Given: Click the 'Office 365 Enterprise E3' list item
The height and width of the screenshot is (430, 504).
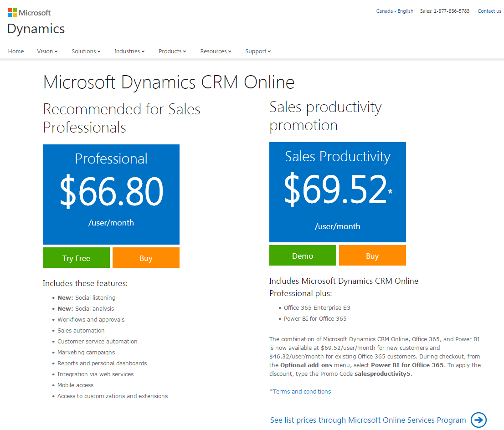Looking at the screenshot, I should pyautogui.click(x=317, y=307).
